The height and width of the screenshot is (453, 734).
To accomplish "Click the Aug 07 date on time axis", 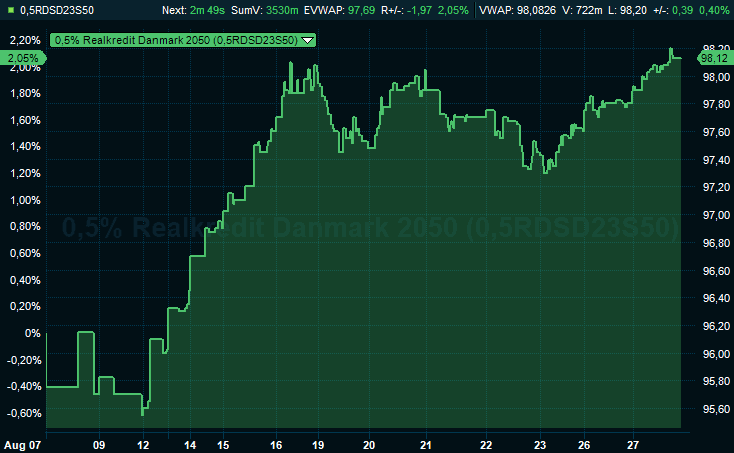I will coord(22,444).
